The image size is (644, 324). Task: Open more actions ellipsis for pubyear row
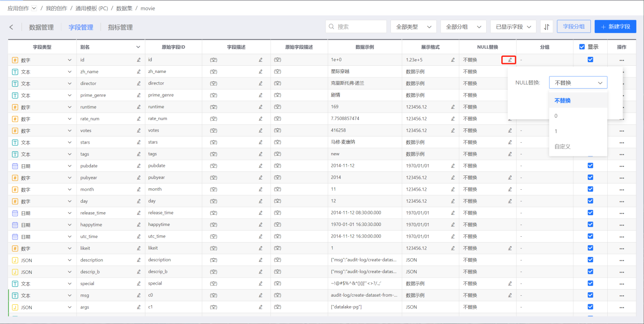click(621, 178)
